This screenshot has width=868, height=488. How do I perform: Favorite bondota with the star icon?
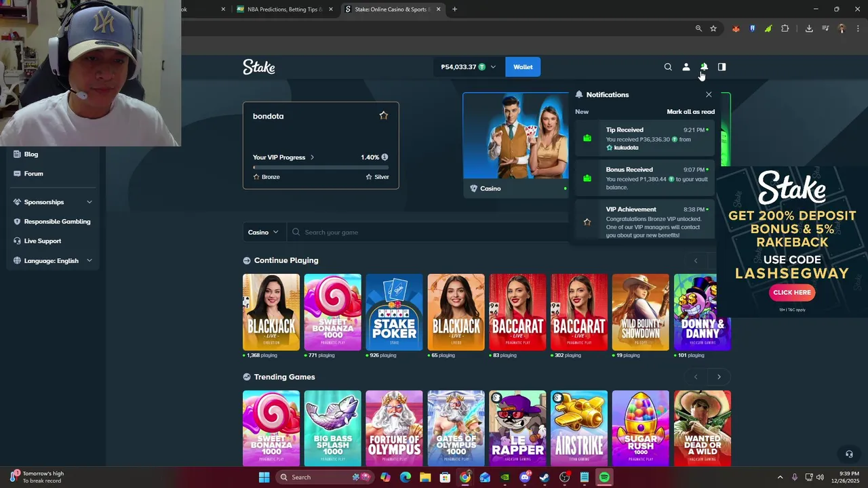[384, 116]
